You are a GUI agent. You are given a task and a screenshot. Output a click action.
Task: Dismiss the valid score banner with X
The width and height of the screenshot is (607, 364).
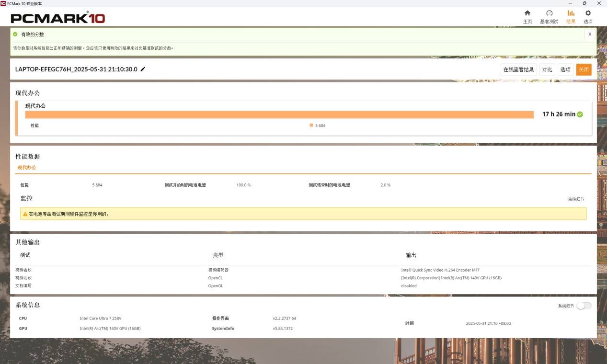tap(590, 34)
